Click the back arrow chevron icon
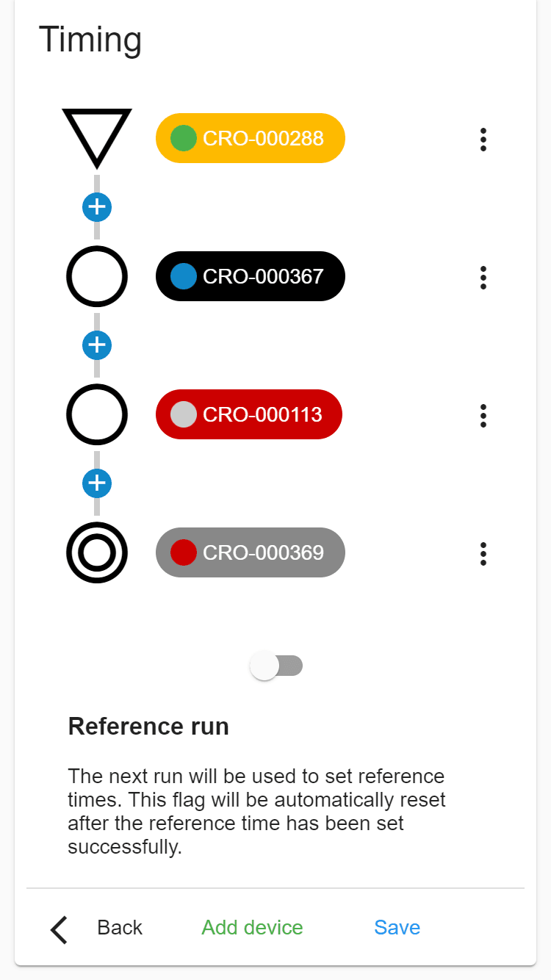This screenshot has height=980, width=551. coord(60,929)
